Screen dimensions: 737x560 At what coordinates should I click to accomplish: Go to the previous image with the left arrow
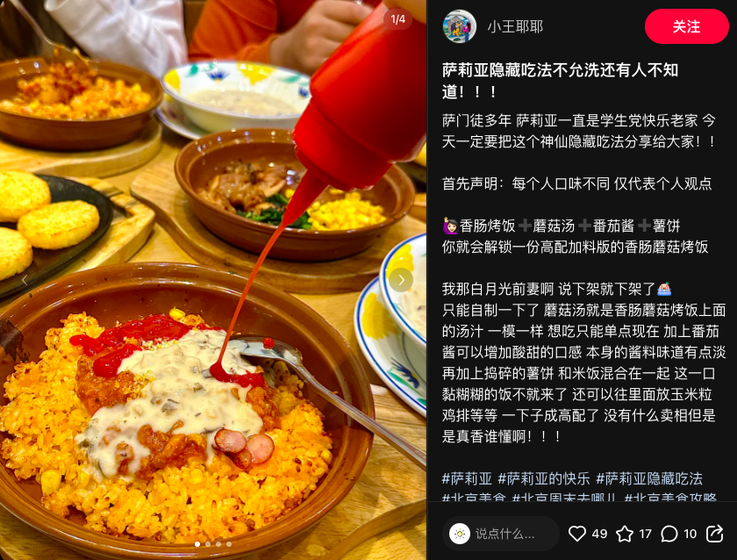25,281
